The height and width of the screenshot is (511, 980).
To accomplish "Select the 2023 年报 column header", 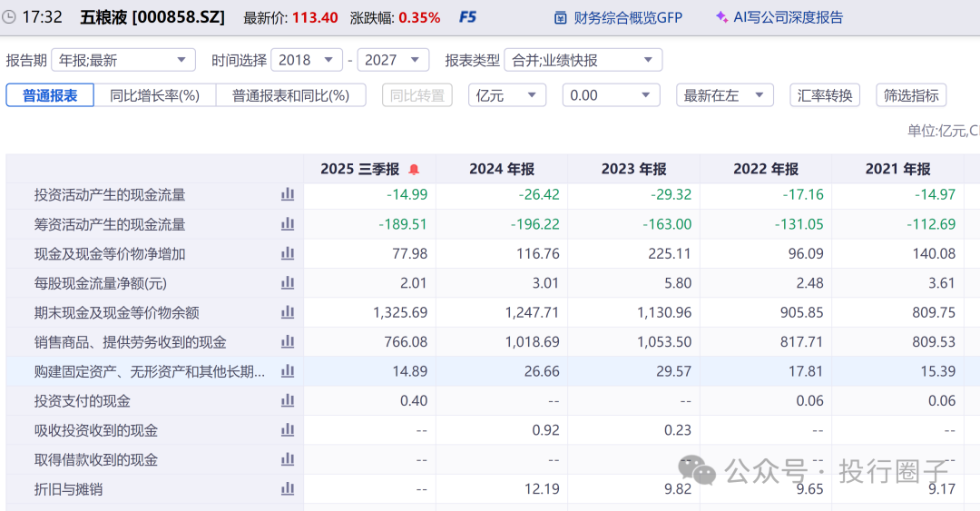I will 633,169.
